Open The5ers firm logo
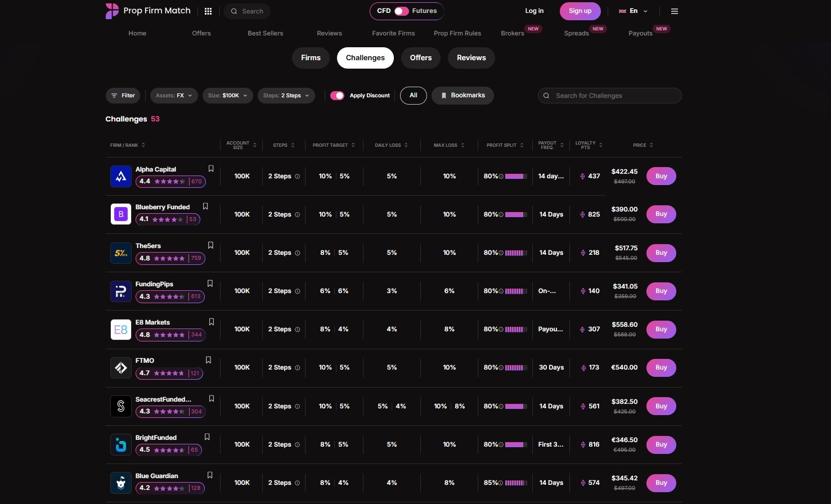 (121, 253)
